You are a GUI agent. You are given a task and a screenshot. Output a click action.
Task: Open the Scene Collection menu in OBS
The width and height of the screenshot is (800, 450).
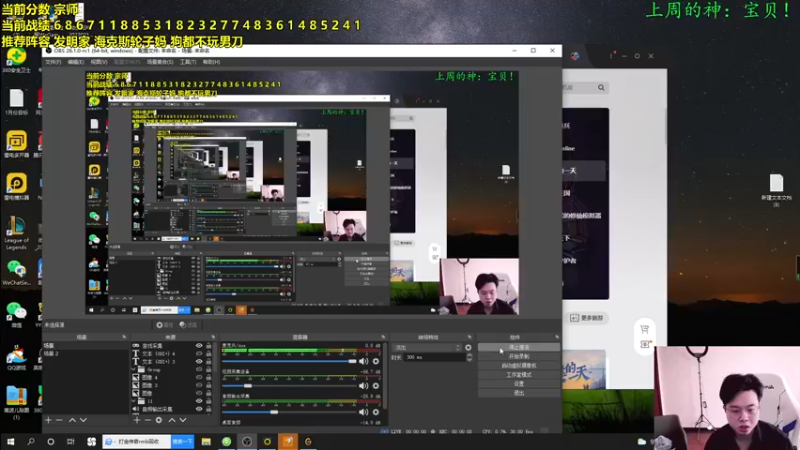(x=160, y=62)
